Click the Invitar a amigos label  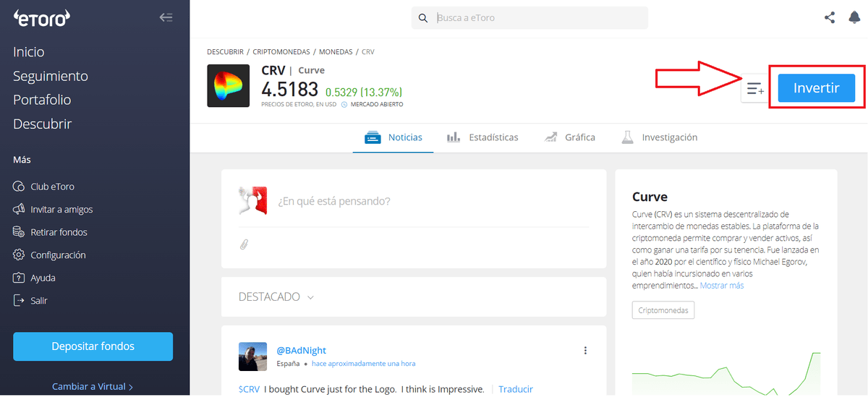tap(61, 209)
